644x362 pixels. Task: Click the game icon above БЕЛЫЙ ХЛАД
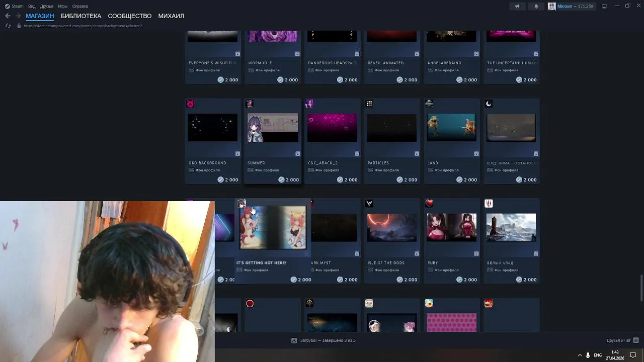(489, 204)
